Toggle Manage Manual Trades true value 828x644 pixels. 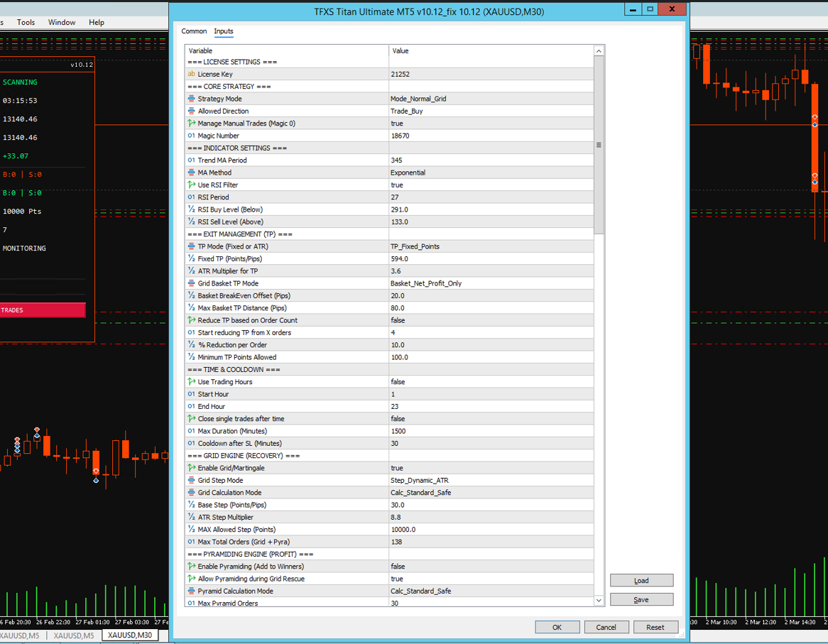(491, 123)
